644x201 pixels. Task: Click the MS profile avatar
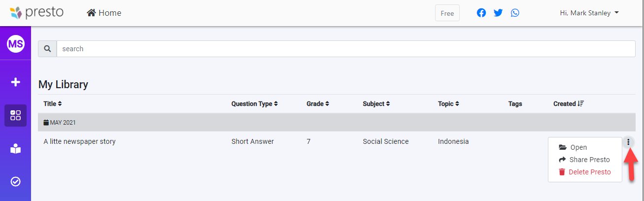tap(15, 44)
